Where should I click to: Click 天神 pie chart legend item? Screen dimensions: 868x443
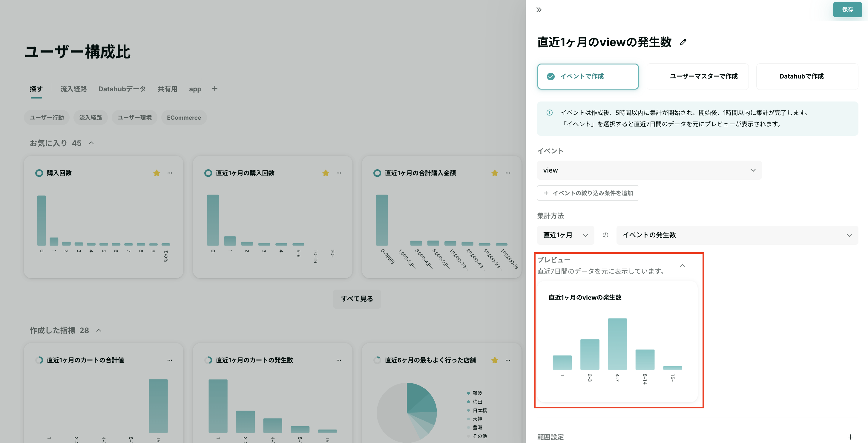coord(474,419)
